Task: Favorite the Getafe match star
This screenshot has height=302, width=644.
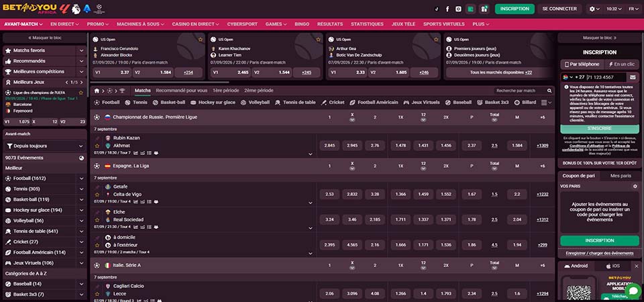Action: (97, 194)
